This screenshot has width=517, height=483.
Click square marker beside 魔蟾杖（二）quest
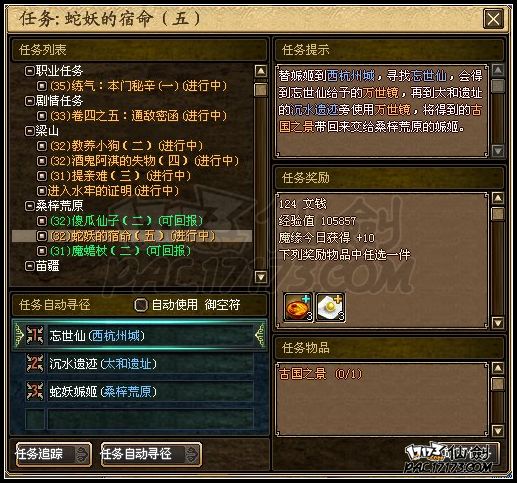42,251
